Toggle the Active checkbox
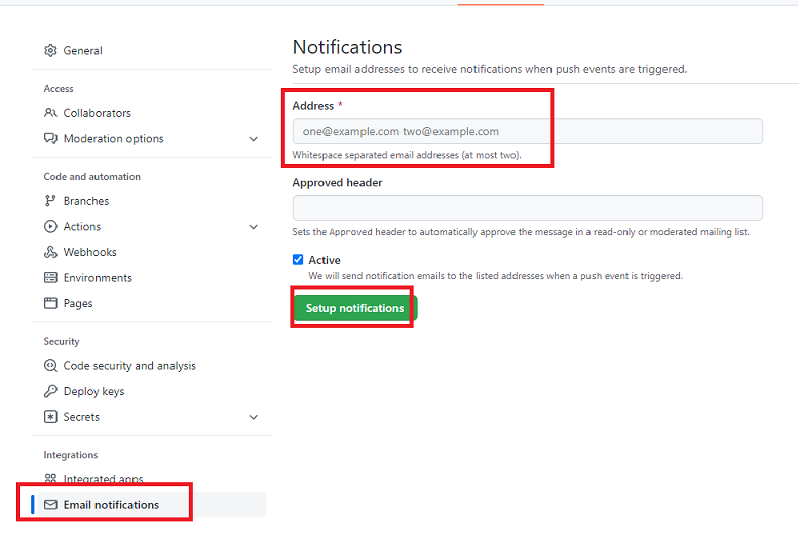Viewport: 800px width, 539px height. (298, 260)
